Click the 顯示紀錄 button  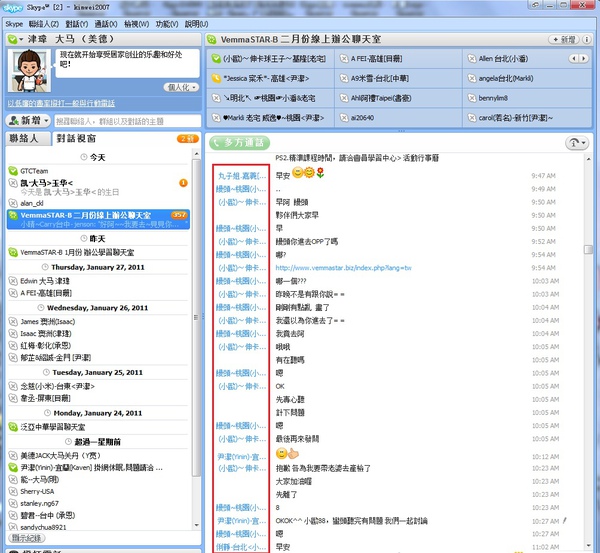[26, 538]
